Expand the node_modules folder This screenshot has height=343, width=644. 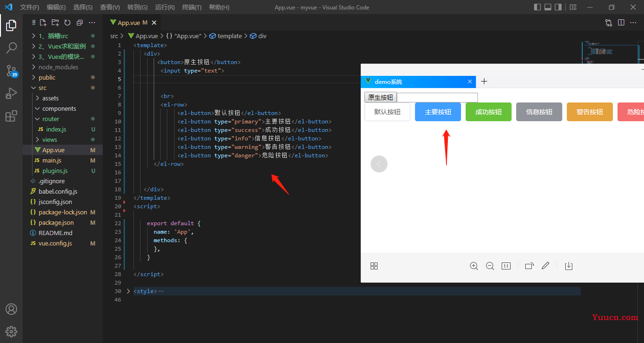click(x=63, y=67)
